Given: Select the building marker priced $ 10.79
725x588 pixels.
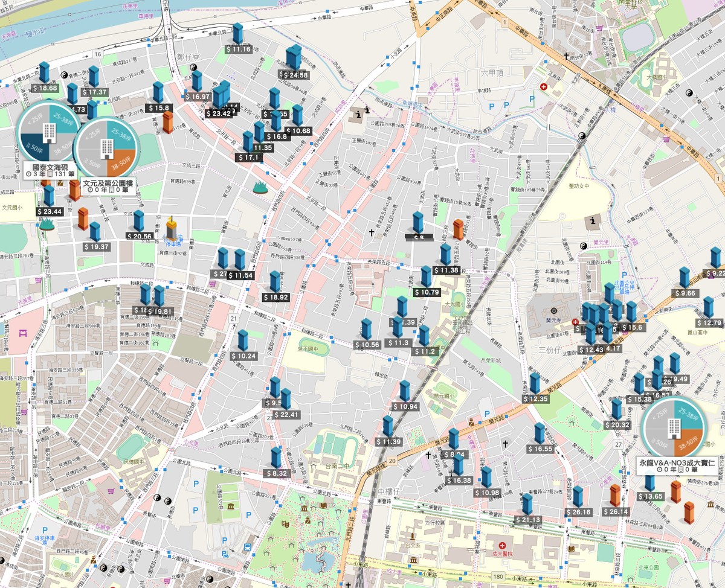Looking at the screenshot, I should (x=426, y=276).
